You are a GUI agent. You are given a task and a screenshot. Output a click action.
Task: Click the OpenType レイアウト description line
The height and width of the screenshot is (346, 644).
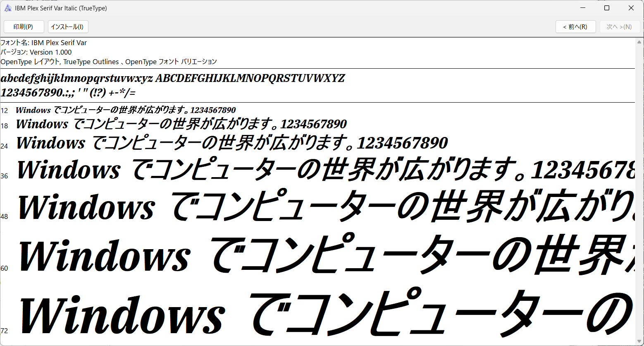click(109, 62)
